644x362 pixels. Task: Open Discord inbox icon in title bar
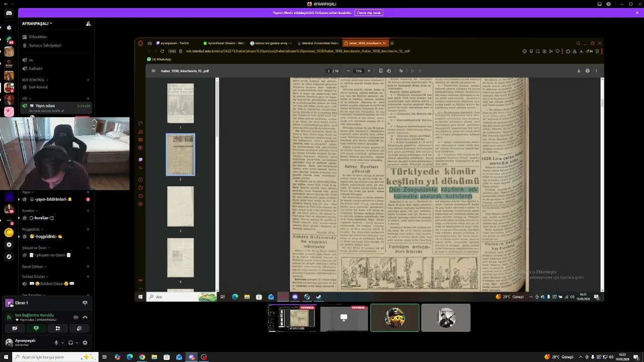599,4
